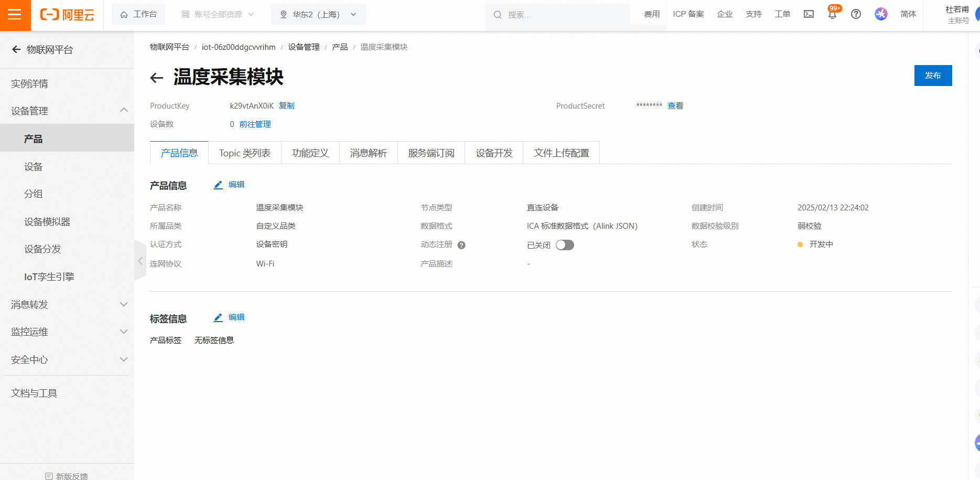980x480 pixels.
Task: Click the back arrow beside 温度采集模块
Action: pyautogui.click(x=157, y=78)
